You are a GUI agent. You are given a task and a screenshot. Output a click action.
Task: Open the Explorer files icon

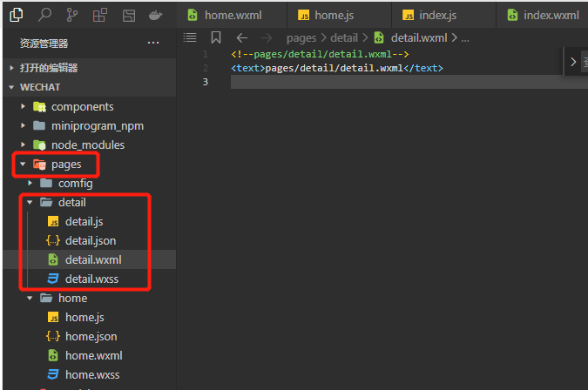point(17,15)
